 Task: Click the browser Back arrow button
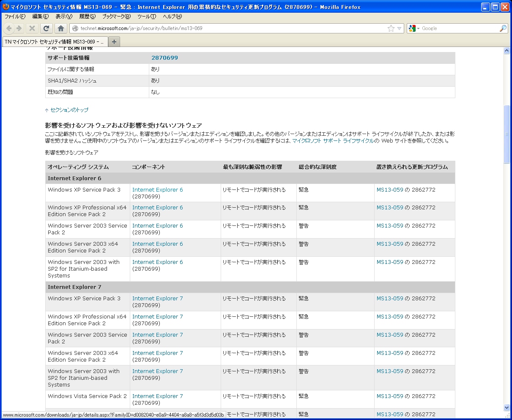click(x=9, y=28)
